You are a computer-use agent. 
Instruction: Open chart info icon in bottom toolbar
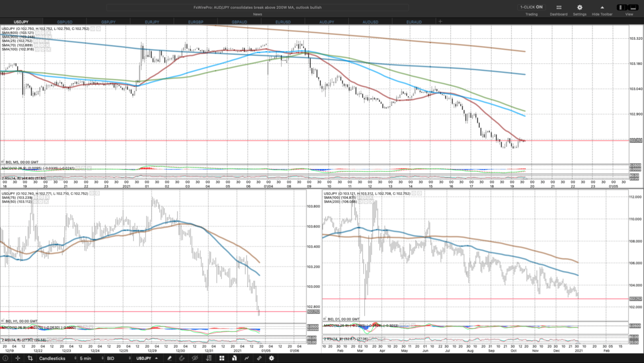tap(6, 358)
